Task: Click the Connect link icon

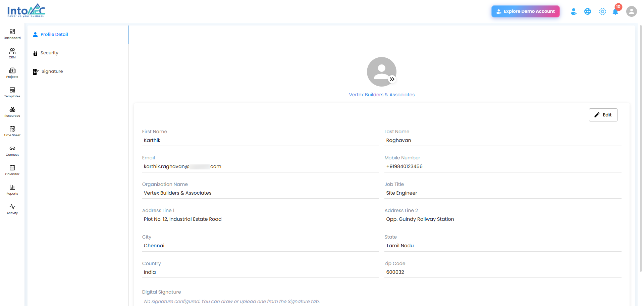Action: tap(12, 151)
